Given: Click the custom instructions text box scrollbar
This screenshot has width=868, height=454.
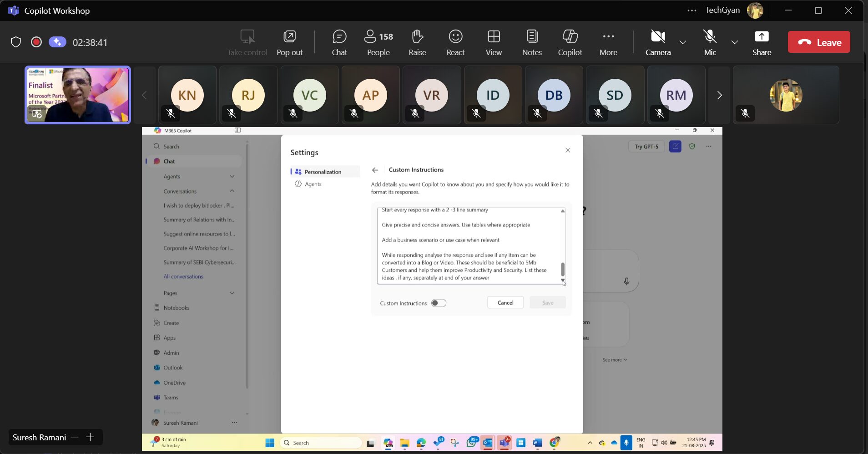Looking at the screenshot, I should click(563, 269).
